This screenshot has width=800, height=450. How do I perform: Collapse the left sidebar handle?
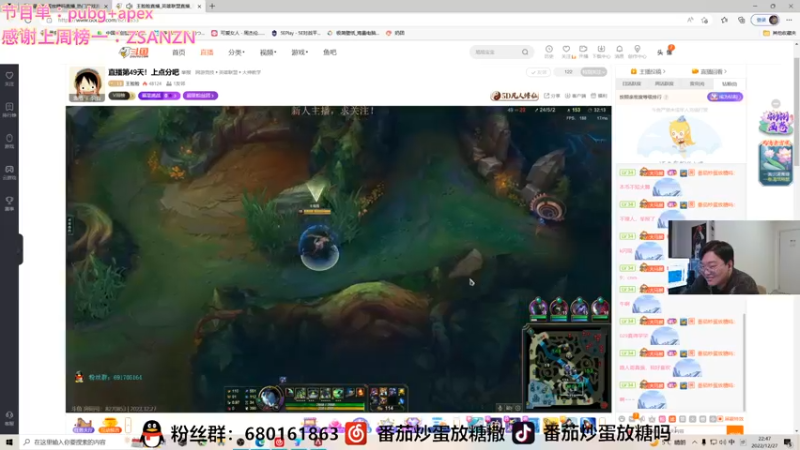(x=20, y=249)
